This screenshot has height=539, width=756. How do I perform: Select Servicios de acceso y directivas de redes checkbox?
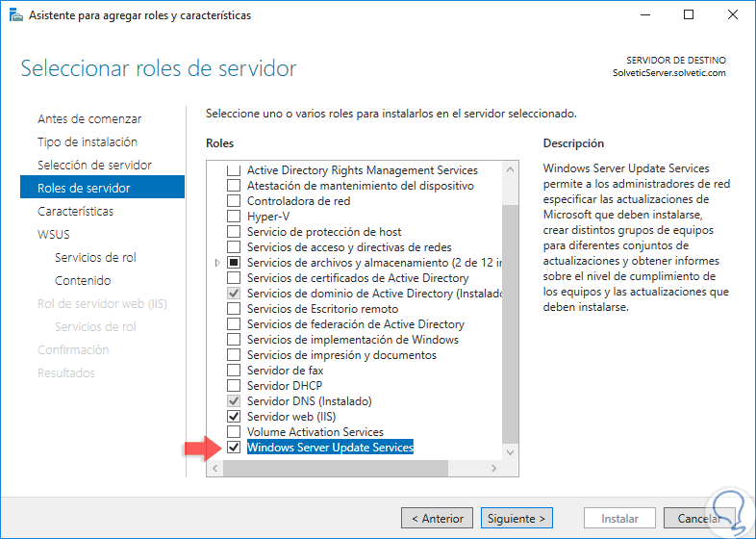[234, 247]
